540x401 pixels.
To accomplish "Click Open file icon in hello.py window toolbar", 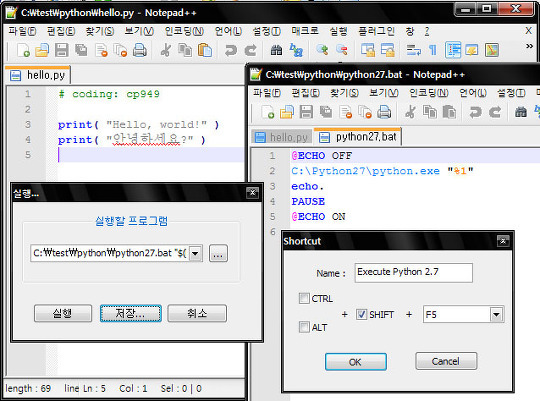I will click(x=42, y=50).
